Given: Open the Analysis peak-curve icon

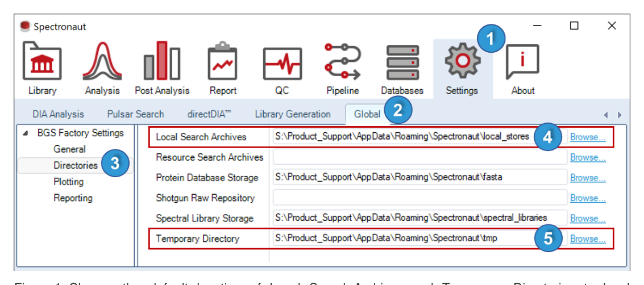Looking at the screenshot, I should coord(102,61).
